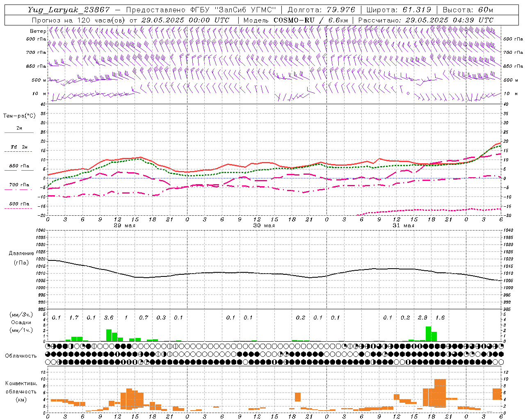This screenshot has width=525, height=420.
Task: Click the Облачность panel label
Action: pos(21,356)
